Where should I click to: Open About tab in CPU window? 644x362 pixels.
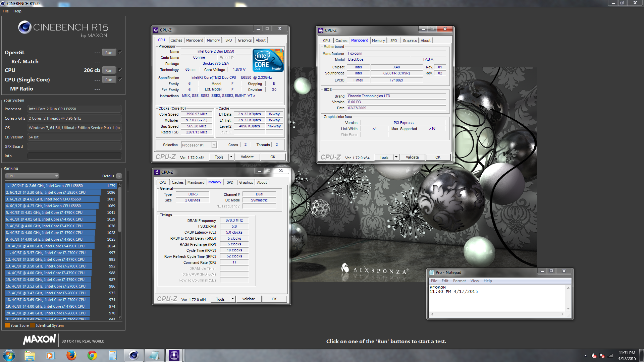(261, 40)
